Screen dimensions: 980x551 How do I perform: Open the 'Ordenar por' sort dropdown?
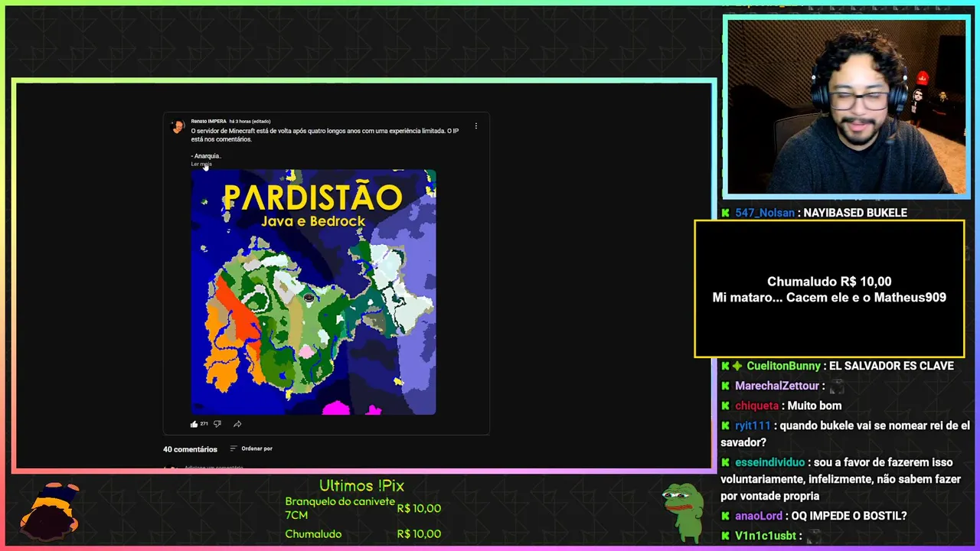pos(251,448)
